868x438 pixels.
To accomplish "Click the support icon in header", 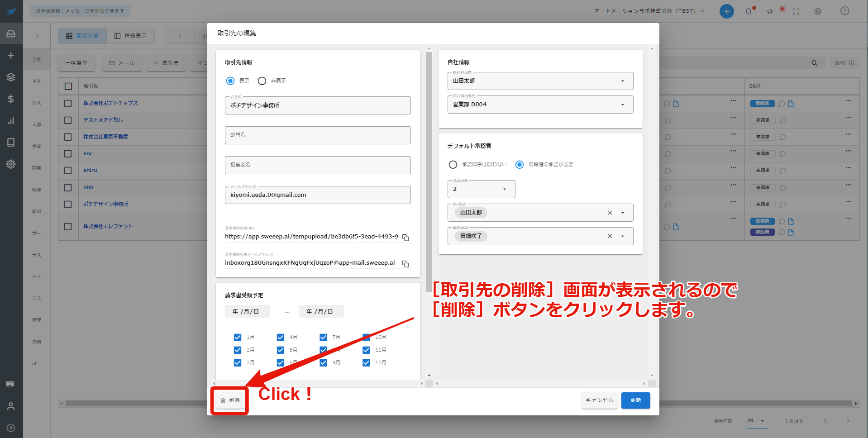I will (818, 11).
